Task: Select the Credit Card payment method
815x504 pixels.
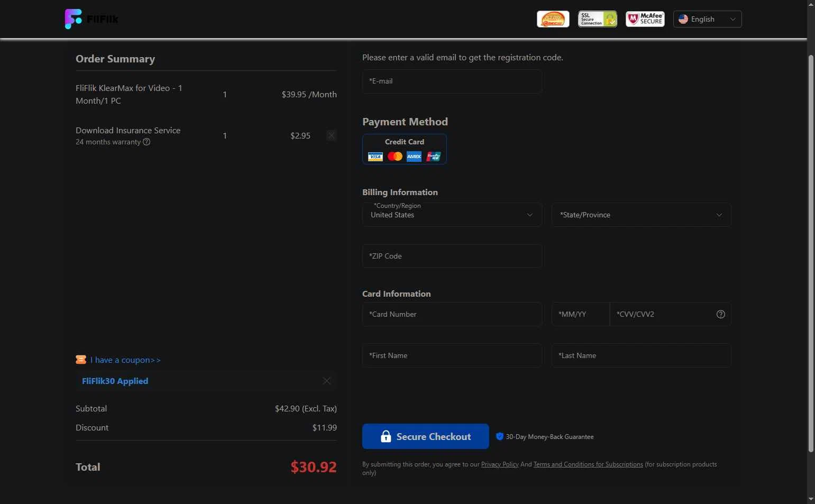Action: pyautogui.click(x=405, y=149)
